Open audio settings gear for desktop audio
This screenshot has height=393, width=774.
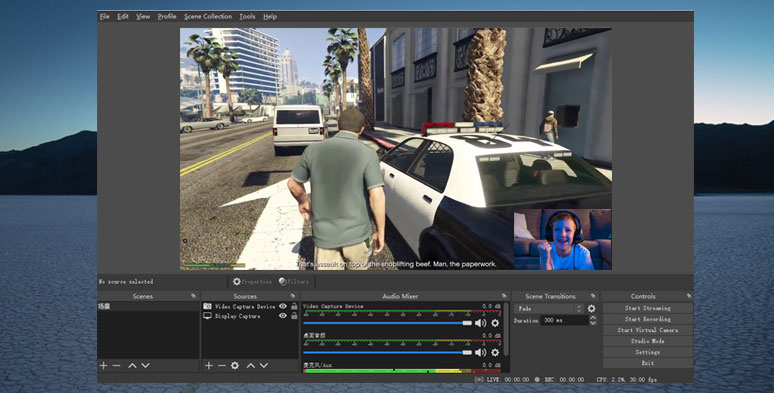495,353
